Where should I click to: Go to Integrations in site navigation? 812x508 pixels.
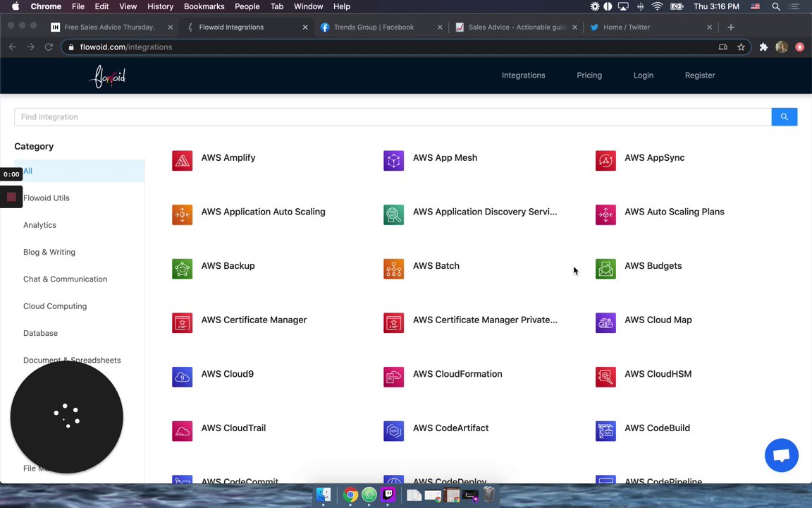pos(523,75)
